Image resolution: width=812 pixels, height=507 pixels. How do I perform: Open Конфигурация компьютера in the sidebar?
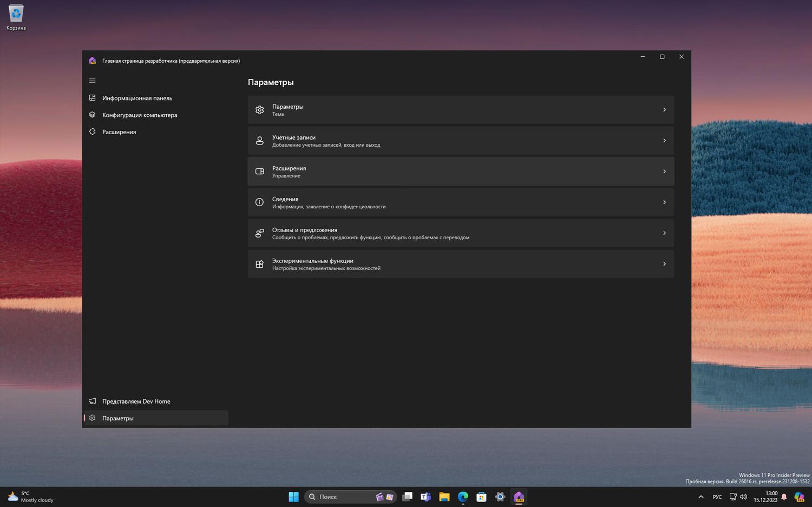(x=140, y=115)
